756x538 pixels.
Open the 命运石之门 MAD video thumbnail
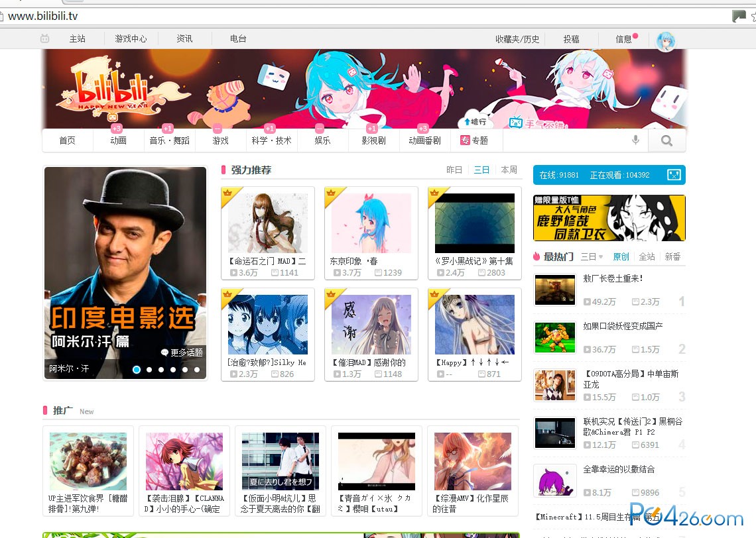[x=268, y=223]
